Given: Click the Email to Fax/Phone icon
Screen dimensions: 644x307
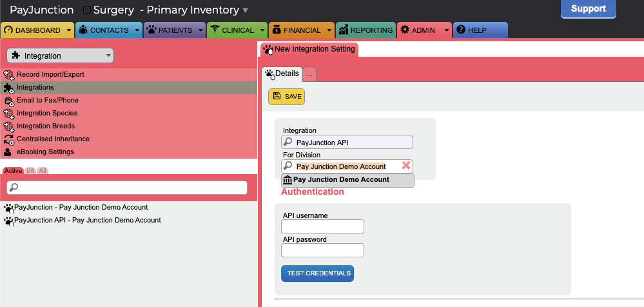Looking at the screenshot, I should point(9,101).
